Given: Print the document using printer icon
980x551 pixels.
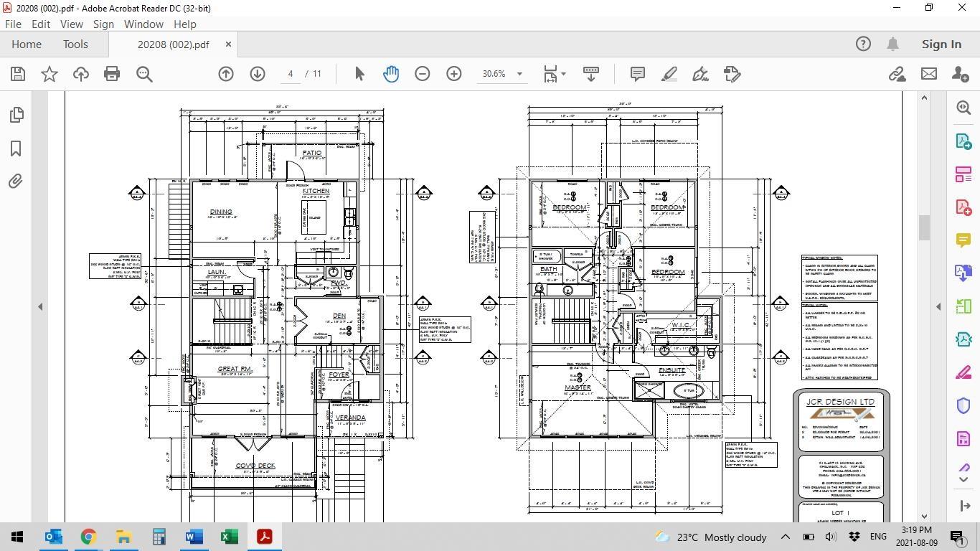Looking at the screenshot, I should click(112, 74).
